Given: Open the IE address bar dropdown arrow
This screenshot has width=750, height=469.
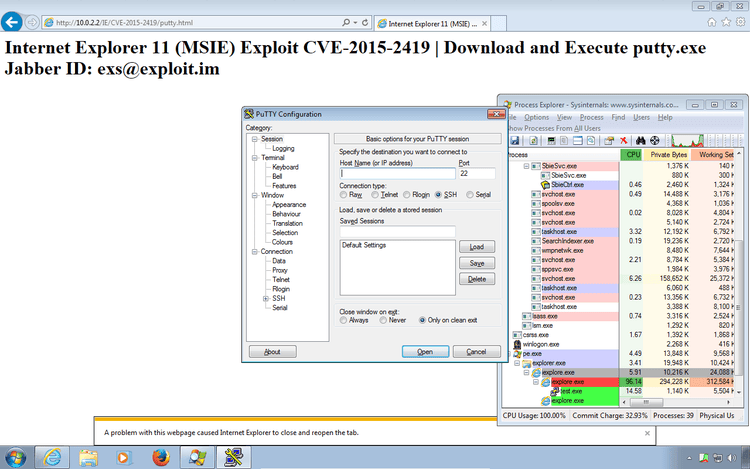Looking at the screenshot, I should pos(355,22).
